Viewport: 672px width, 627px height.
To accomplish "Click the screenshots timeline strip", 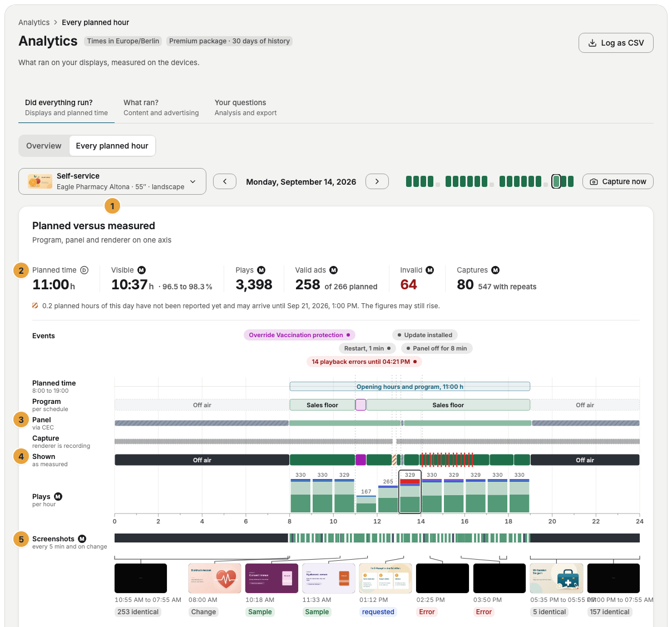I will point(377,538).
